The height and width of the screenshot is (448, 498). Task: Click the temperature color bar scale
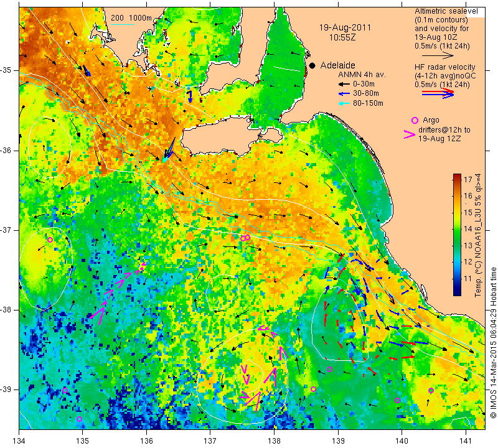(x=457, y=235)
